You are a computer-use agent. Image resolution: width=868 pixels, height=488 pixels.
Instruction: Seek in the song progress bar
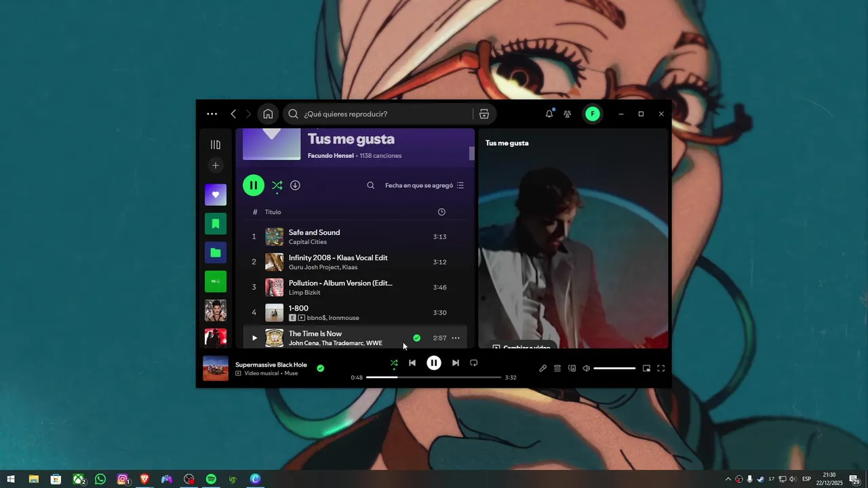[x=434, y=378]
